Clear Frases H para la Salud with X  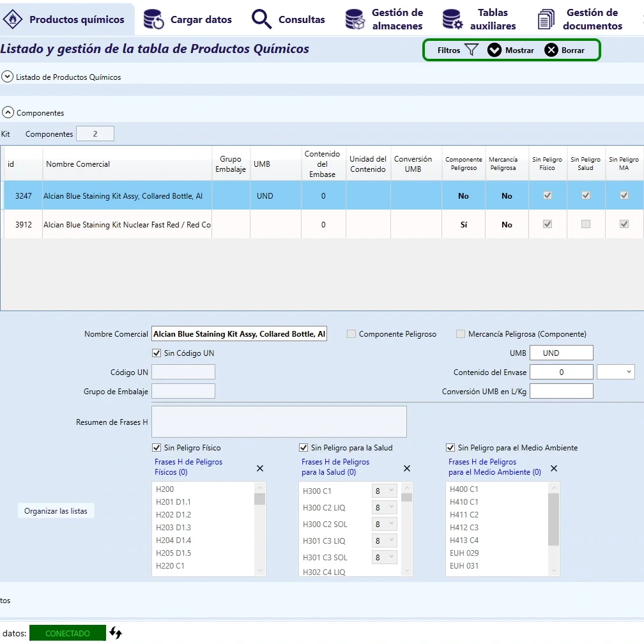click(x=407, y=468)
